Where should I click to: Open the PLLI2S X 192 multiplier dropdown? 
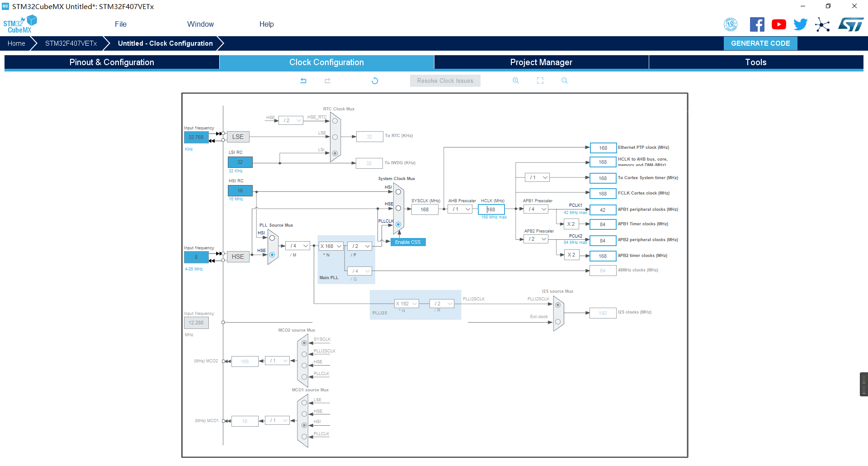pos(406,304)
